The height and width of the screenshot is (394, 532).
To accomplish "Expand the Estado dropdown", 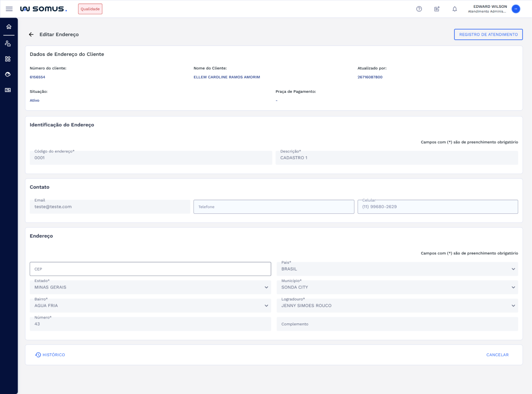I will [266, 287].
